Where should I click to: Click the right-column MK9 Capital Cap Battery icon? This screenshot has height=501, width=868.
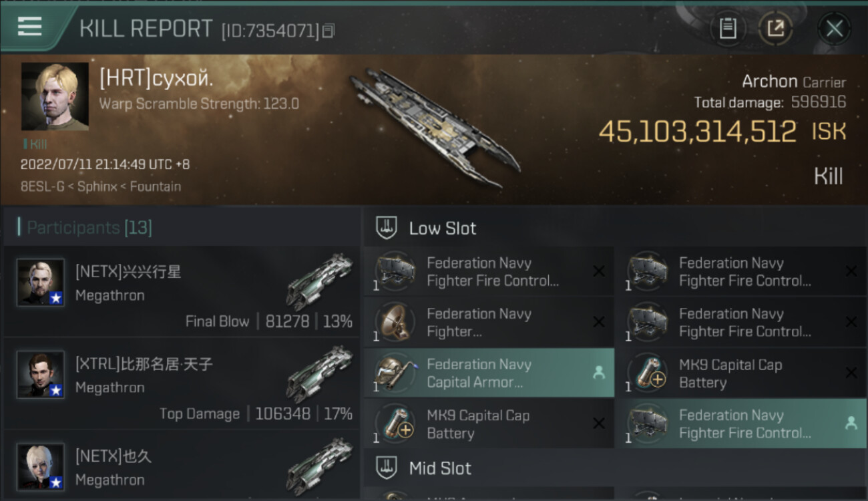pos(648,373)
